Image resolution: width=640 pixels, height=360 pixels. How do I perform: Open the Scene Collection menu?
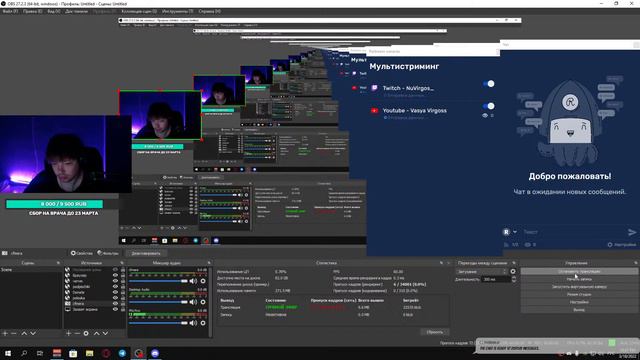pos(139,11)
